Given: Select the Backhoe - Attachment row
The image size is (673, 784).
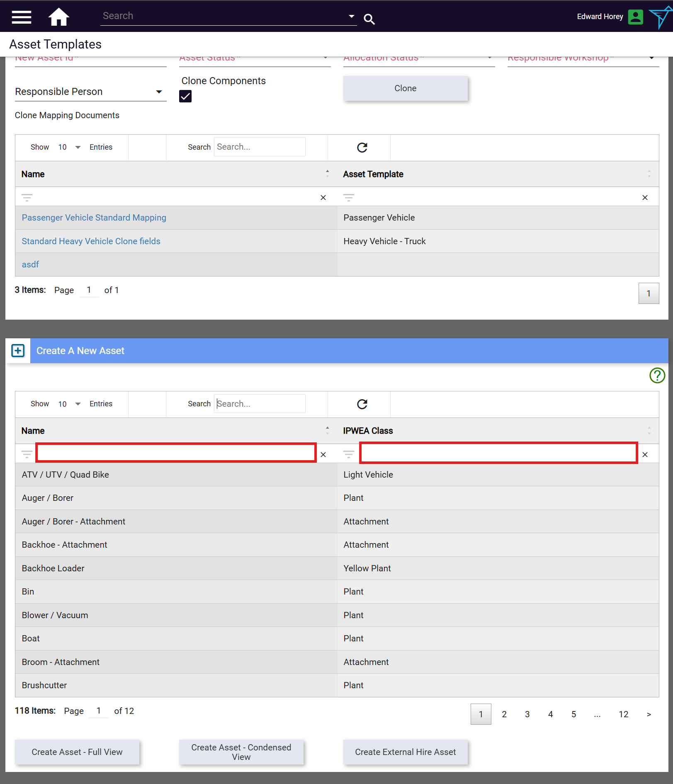Looking at the screenshot, I should pos(337,545).
